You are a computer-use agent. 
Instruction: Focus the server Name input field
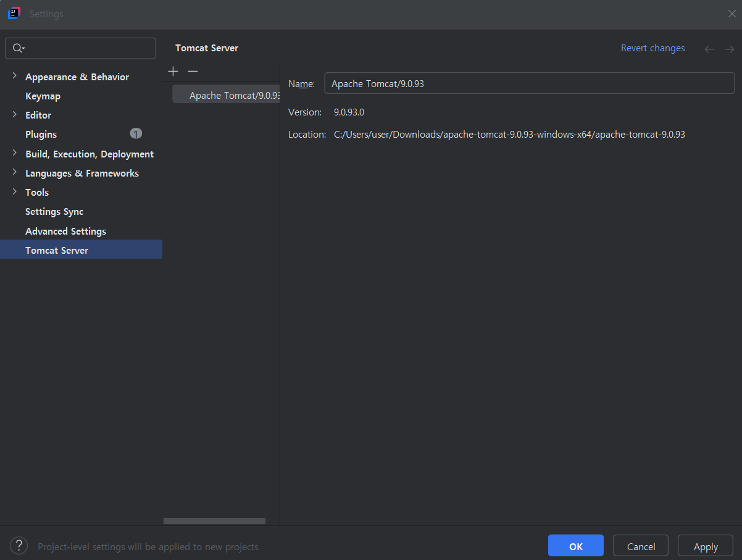(x=529, y=83)
